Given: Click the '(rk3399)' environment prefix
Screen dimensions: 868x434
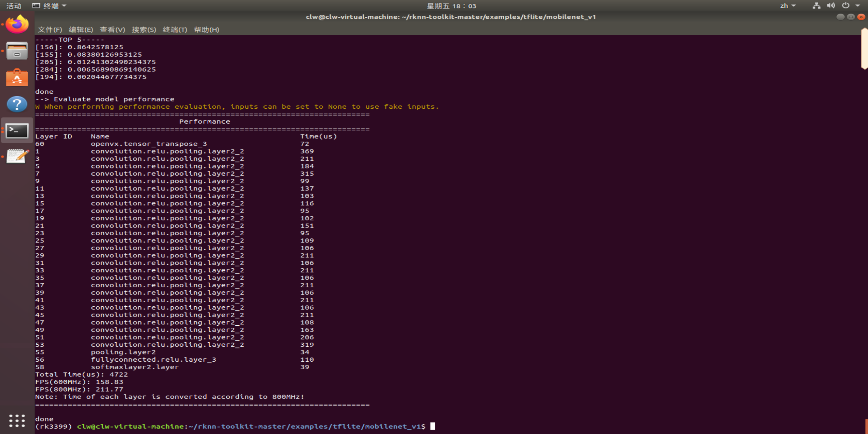Looking at the screenshot, I should (54, 427).
